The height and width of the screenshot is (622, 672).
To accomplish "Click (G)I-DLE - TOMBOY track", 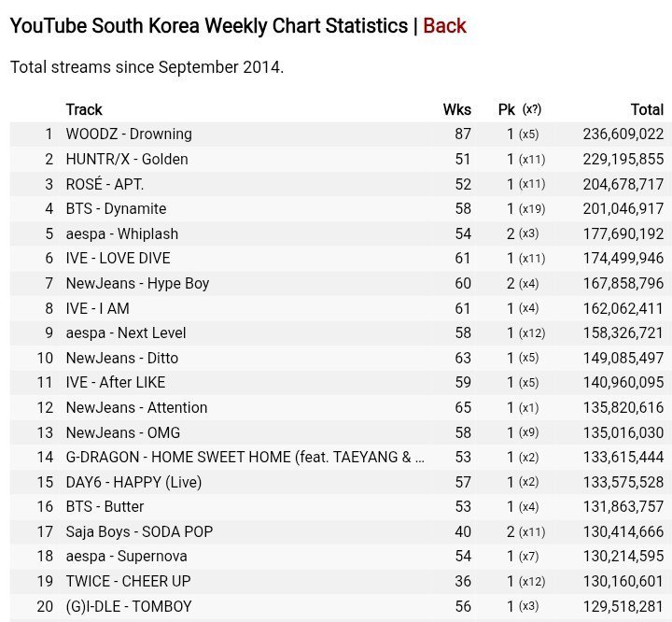I will [x=129, y=606].
